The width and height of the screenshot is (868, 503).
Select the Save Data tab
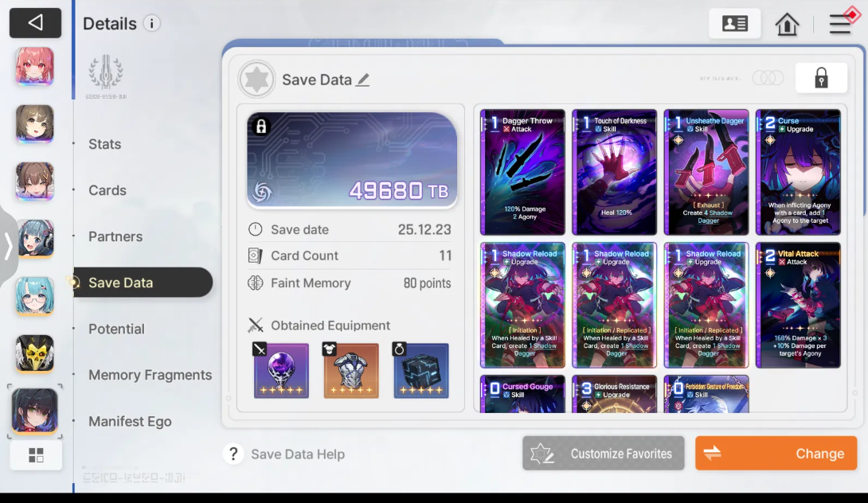point(143,283)
